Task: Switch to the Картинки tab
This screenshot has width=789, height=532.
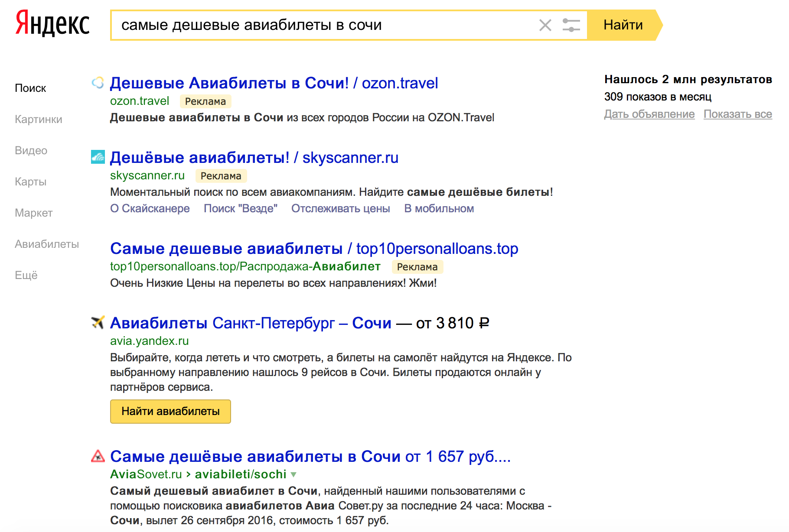Action: click(x=39, y=120)
